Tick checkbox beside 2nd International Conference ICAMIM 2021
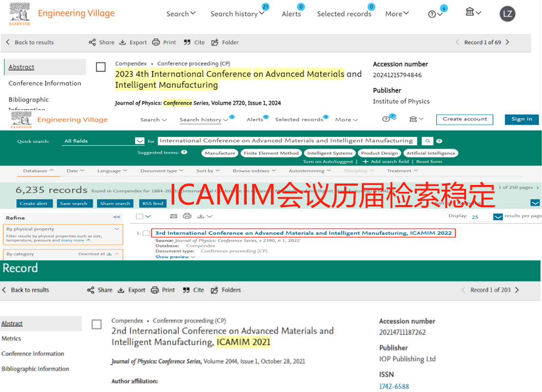This screenshot has width=542, height=392. coord(96,324)
